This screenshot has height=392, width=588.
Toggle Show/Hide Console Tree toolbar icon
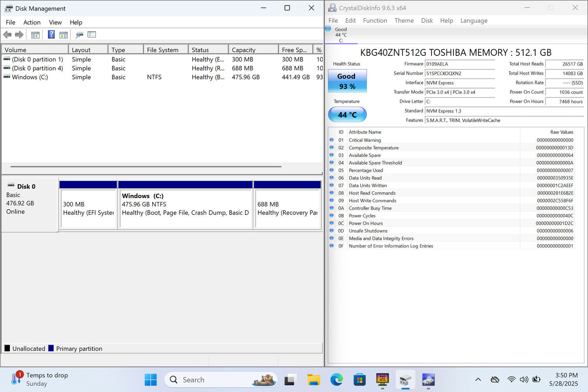[x=35, y=35]
